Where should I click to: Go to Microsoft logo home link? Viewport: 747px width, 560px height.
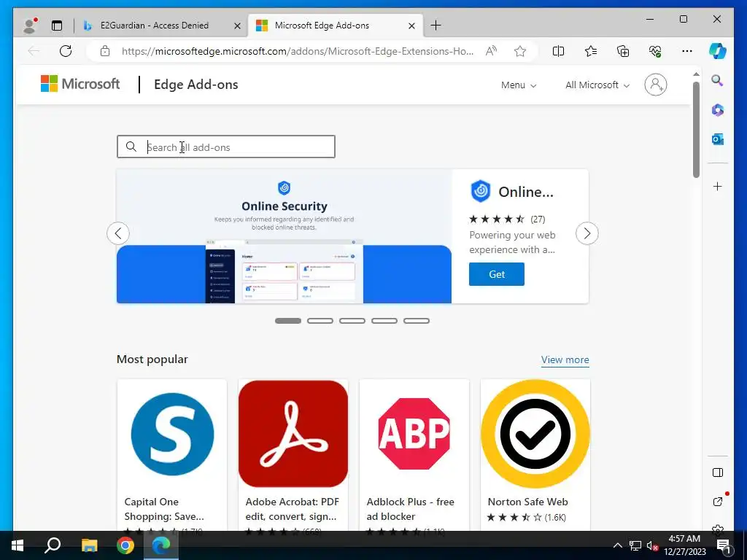(x=80, y=84)
